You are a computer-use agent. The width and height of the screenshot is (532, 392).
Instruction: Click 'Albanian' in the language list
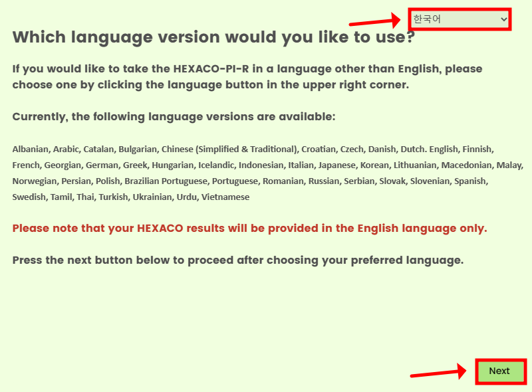[30, 149]
